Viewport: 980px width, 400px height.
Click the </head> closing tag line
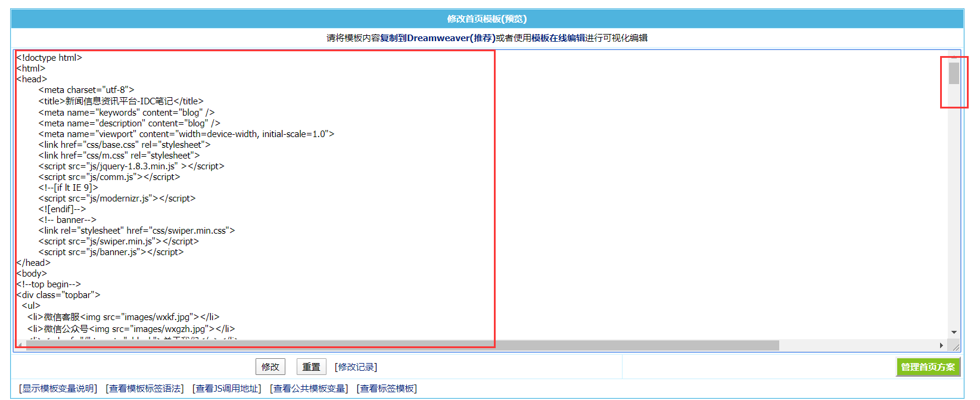[33, 263]
